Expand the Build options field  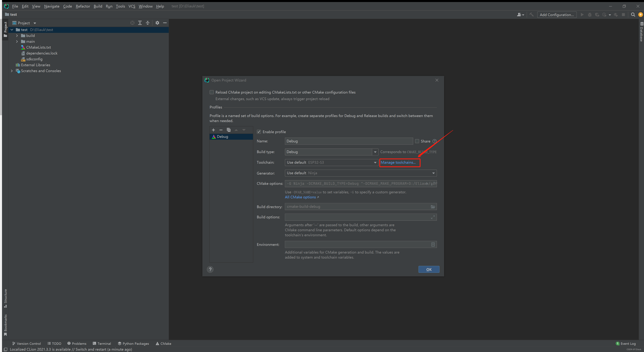pos(433,217)
